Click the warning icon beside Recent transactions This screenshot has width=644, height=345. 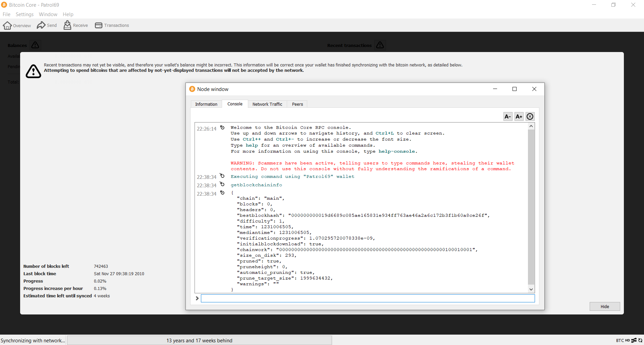click(x=380, y=45)
